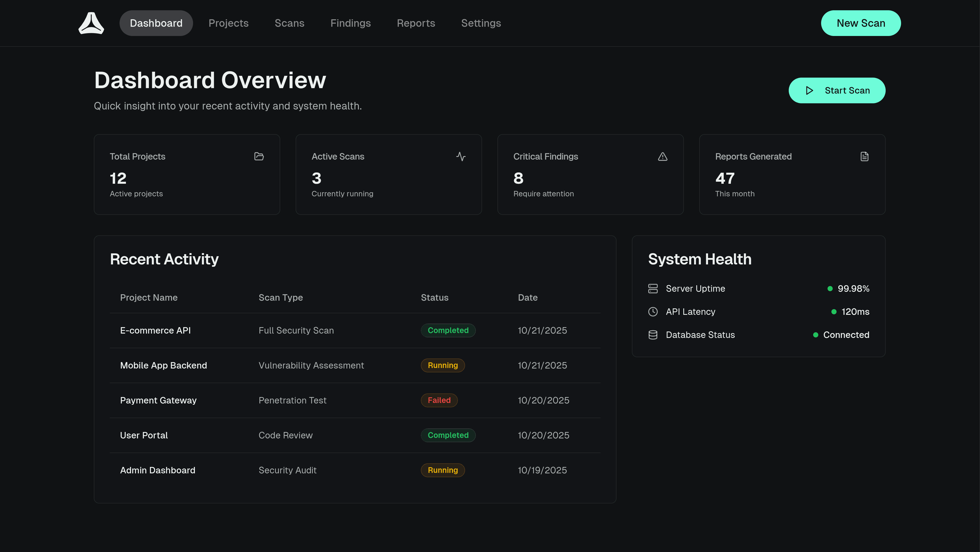Click the clock icon next to API Latency
The image size is (980, 552).
click(653, 311)
